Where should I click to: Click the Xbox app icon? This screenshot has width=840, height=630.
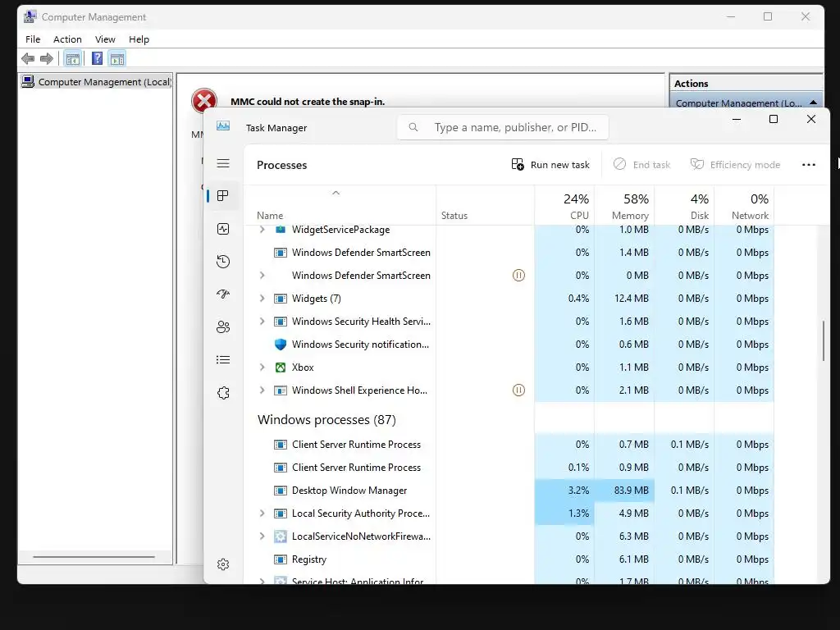(281, 367)
